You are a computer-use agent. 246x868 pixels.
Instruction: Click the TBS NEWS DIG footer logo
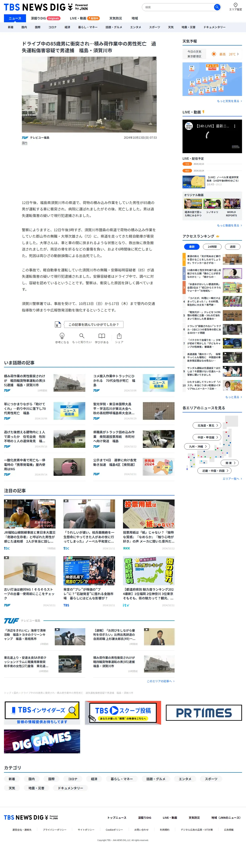[31, 818]
